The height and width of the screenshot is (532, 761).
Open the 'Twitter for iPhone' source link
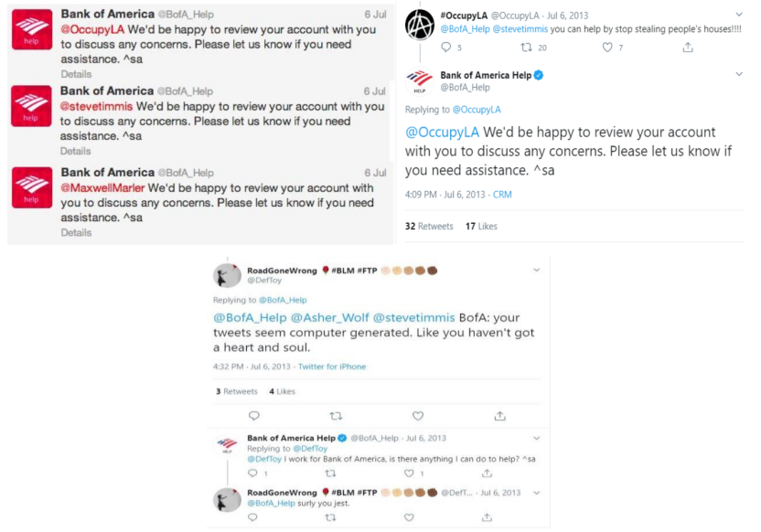pos(331,367)
